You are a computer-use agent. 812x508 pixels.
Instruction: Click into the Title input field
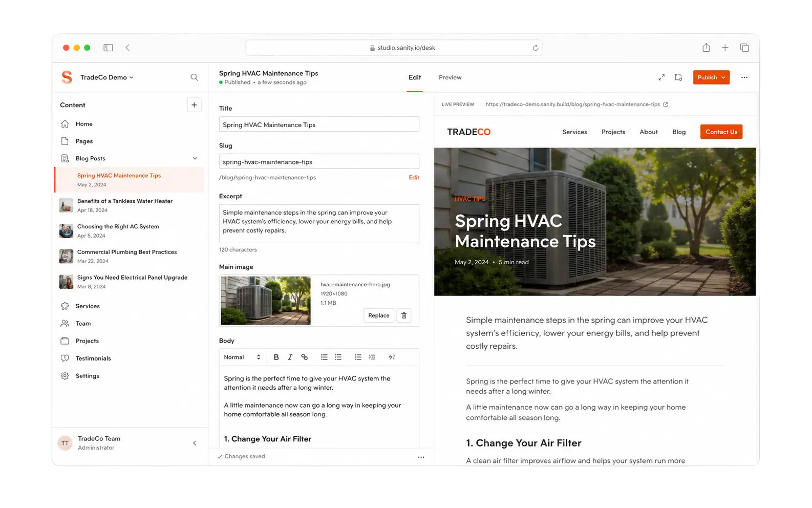point(319,124)
